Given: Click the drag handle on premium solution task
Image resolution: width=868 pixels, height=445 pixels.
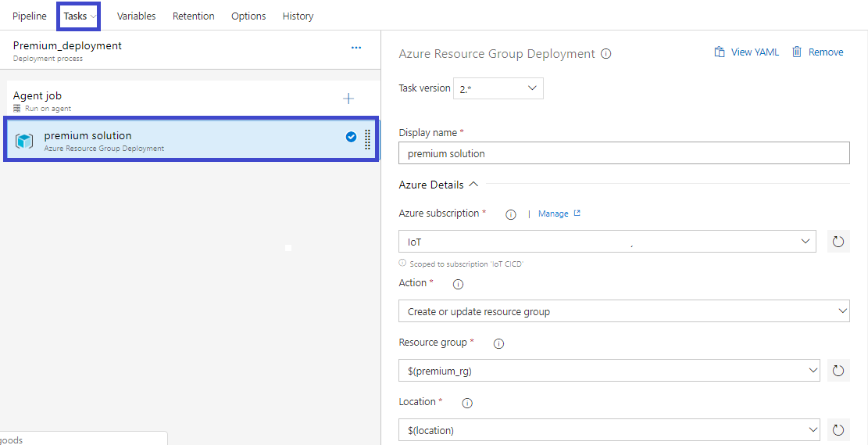Looking at the screenshot, I should pyautogui.click(x=368, y=139).
